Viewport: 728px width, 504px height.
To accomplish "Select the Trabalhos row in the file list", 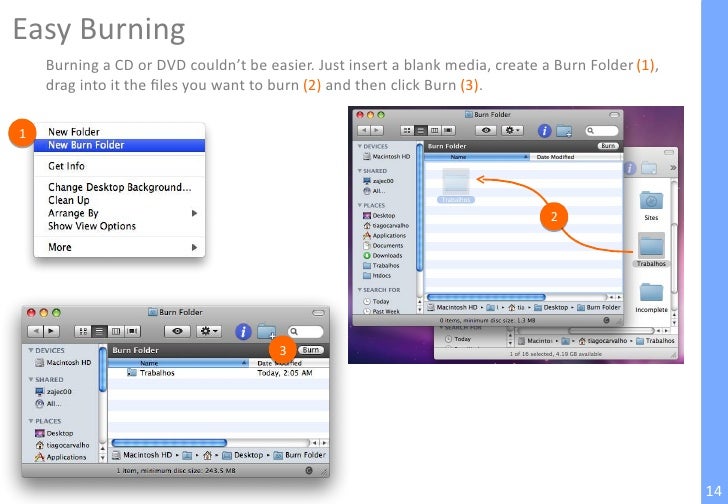I will point(218,373).
